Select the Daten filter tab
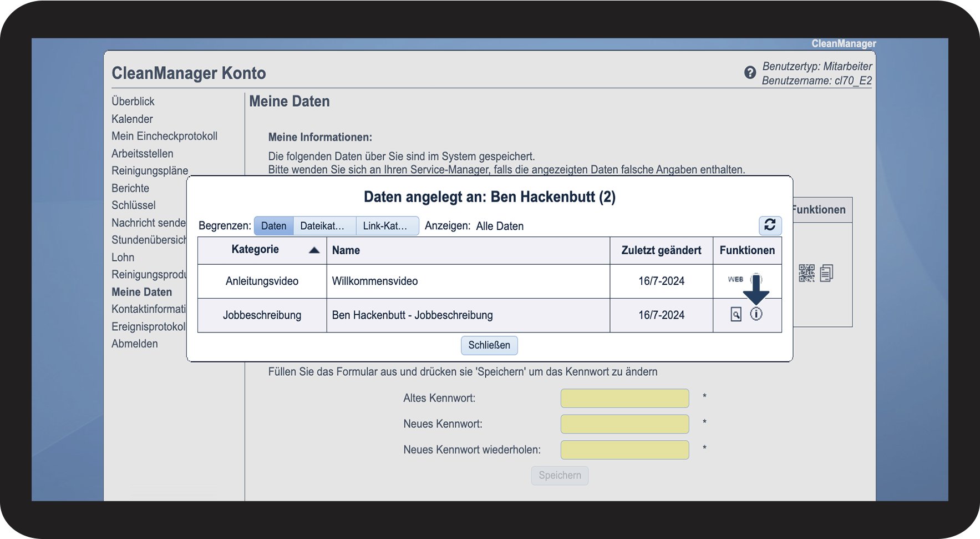This screenshot has height=539, width=980. [x=273, y=226]
